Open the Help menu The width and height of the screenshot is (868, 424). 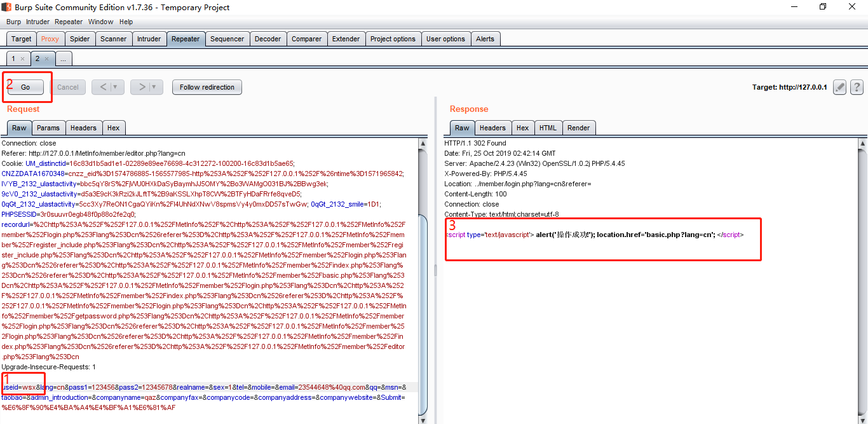pos(126,22)
